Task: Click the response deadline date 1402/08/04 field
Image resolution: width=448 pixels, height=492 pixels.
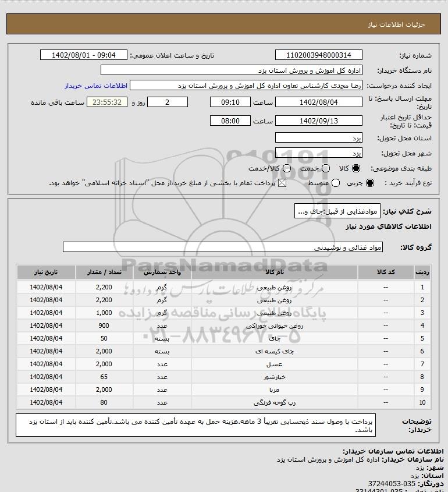Action: [x=318, y=102]
